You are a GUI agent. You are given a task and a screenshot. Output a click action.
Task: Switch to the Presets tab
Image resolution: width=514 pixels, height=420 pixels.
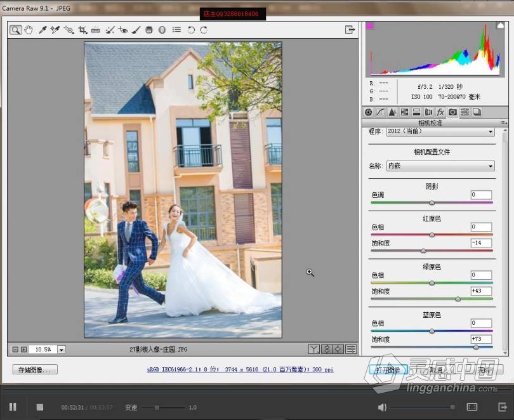(465, 112)
